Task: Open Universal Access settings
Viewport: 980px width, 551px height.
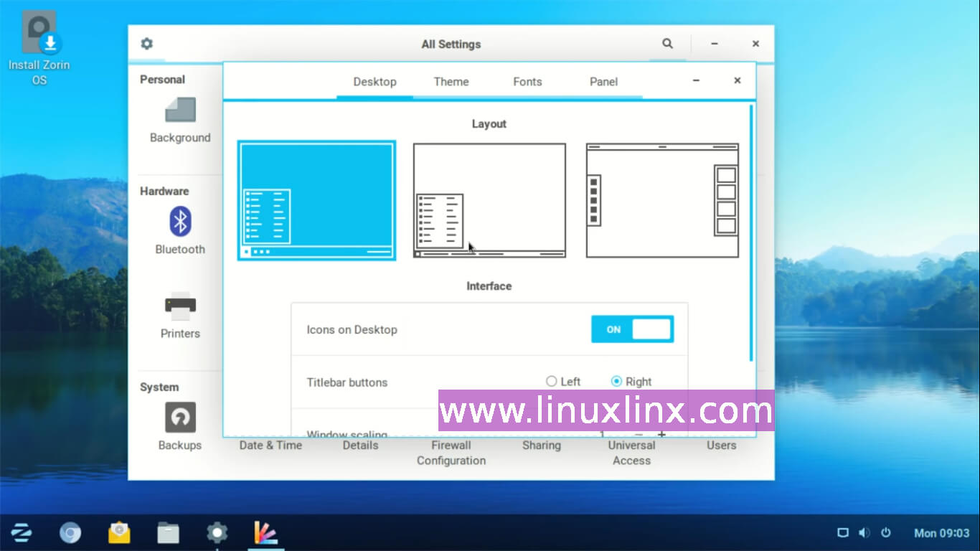Action: coord(631,453)
